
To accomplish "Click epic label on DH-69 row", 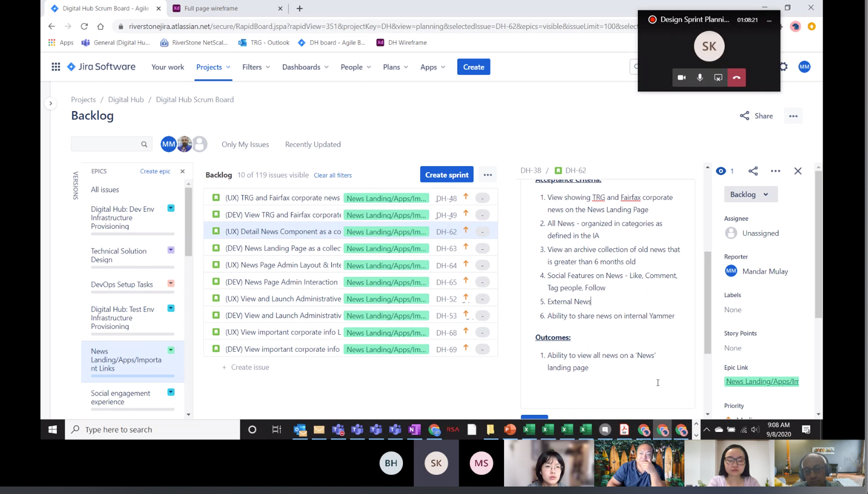I will click(386, 350).
